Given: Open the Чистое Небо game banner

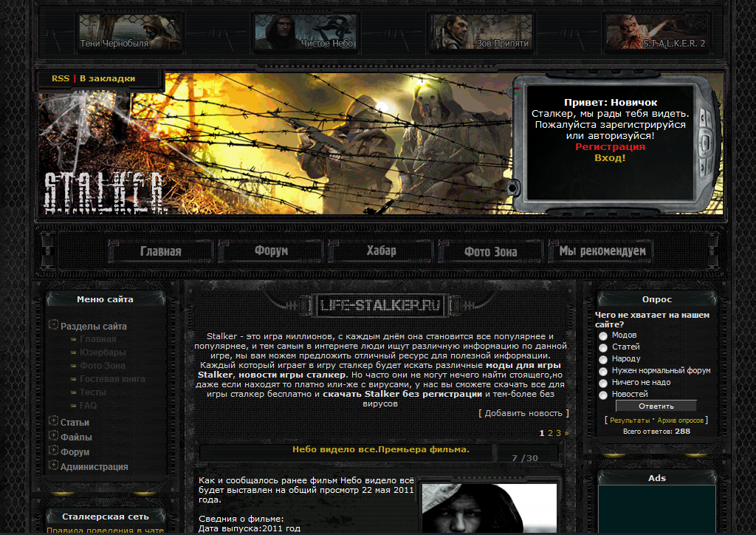Looking at the screenshot, I should pyautogui.click(x=305, y=32).
